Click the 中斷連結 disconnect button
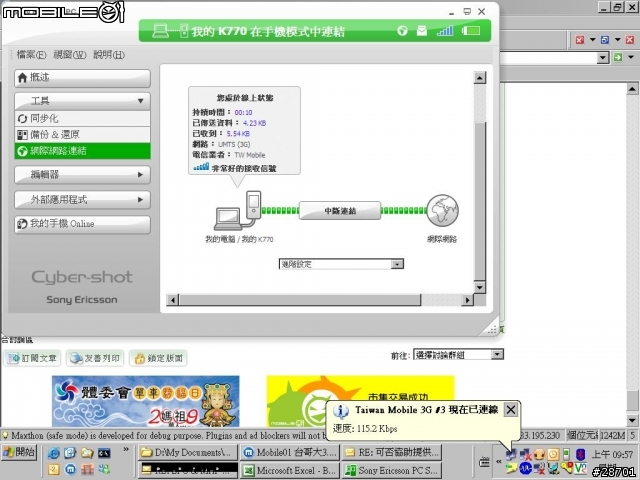The image size is (640, 480). coord(340,211)
